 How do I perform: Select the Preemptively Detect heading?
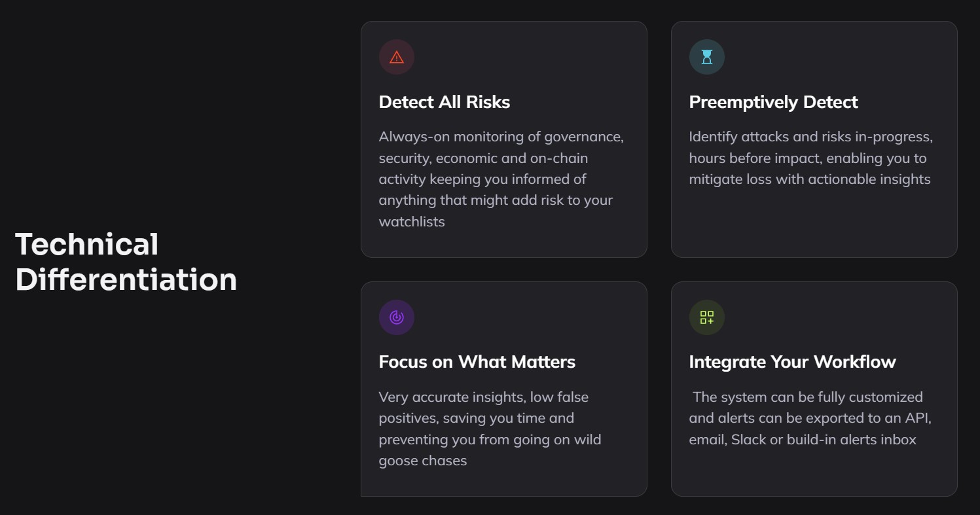coord(773,102)
